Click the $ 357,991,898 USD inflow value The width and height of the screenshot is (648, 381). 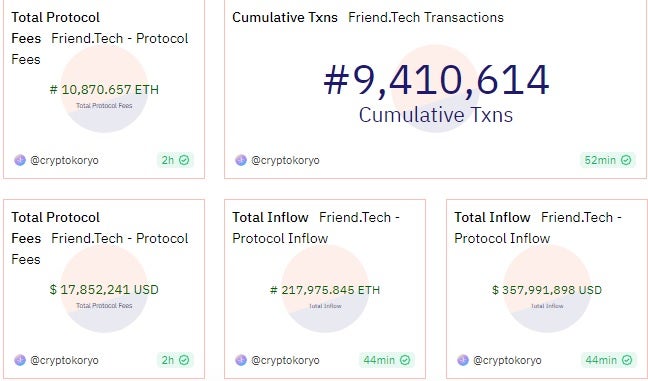[547, 290]
